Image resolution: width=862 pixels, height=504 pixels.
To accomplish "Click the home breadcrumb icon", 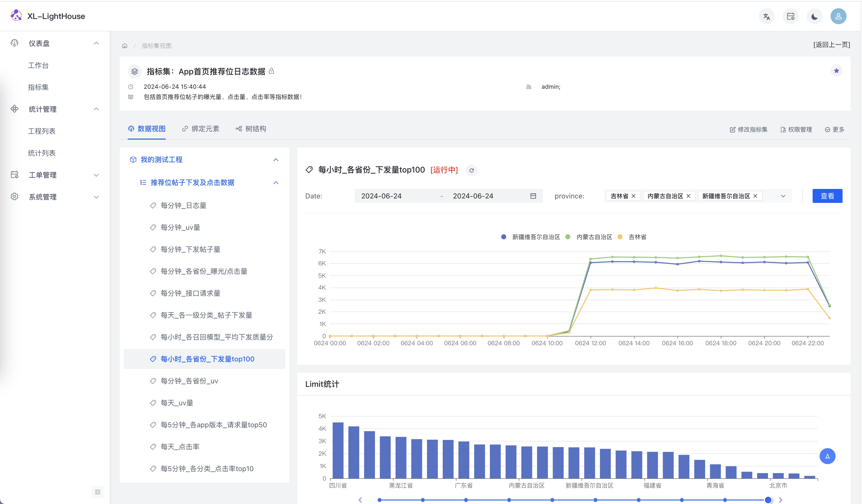I will click(x=125, y=46).
